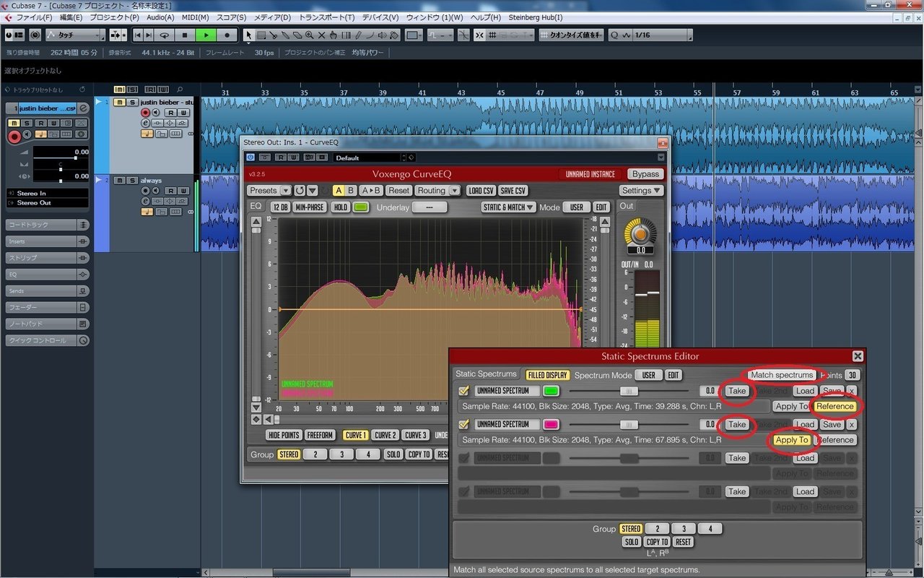Click Take for the green spectrum
924x578 pixels.
pos(736,391)
